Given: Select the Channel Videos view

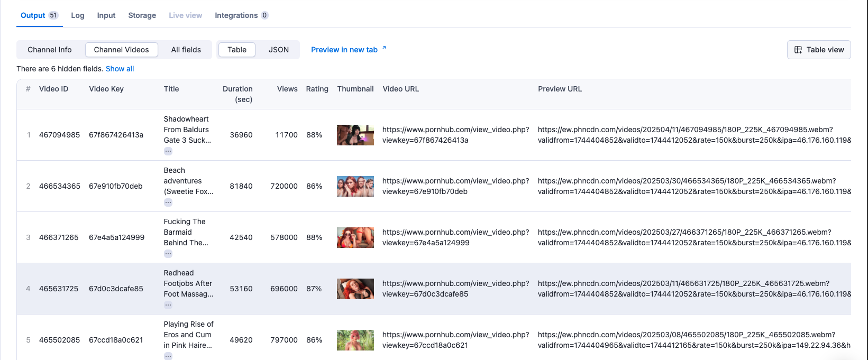Looking at the screenshot, I should click(x=122, y=50).
